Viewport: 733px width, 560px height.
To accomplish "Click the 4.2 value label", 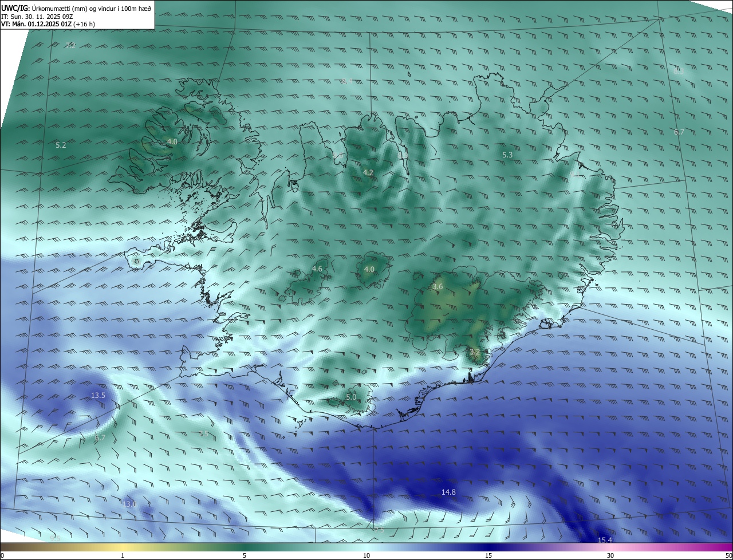I will pyautogui.click(x=368, y=172).
